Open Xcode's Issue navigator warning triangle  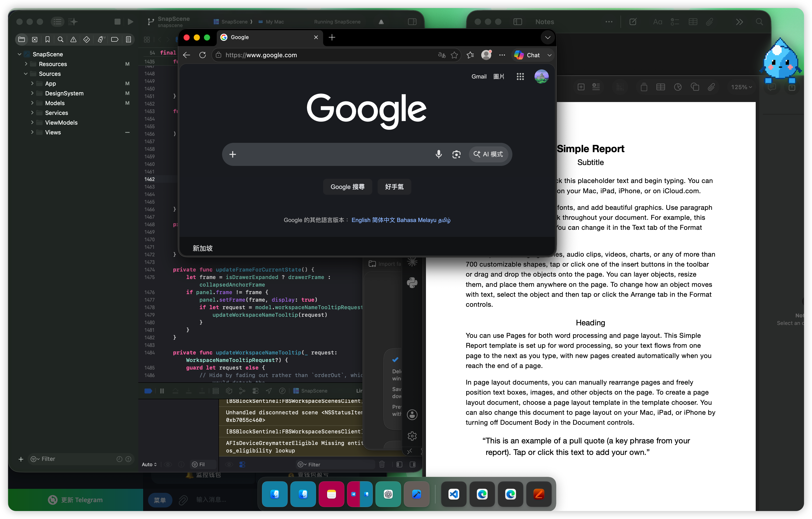[73, 39]
